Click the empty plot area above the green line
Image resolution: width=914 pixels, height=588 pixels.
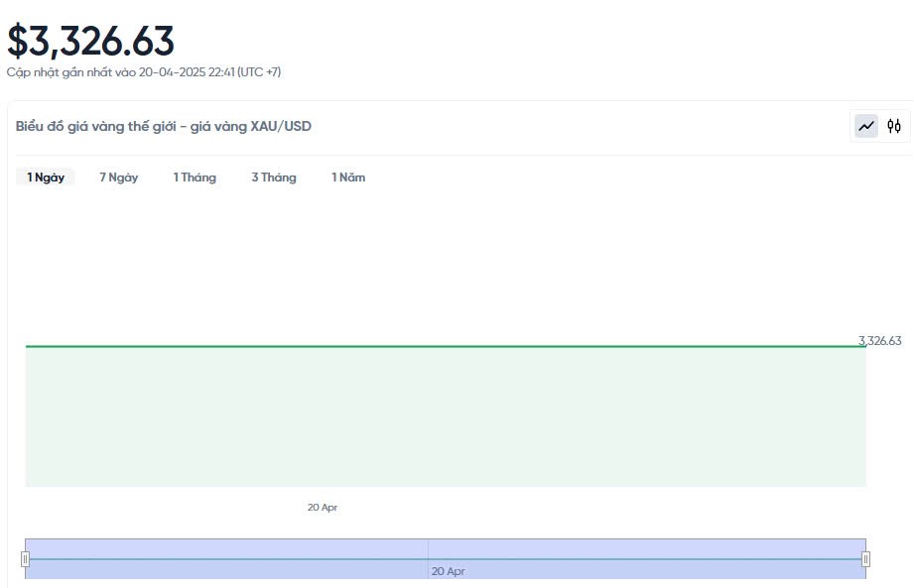tap(447, 268)
